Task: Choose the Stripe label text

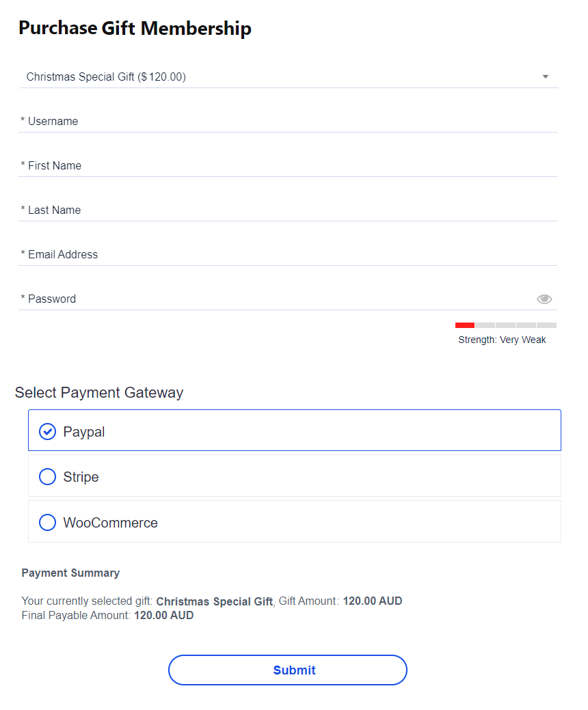Action: click(81, 477)
